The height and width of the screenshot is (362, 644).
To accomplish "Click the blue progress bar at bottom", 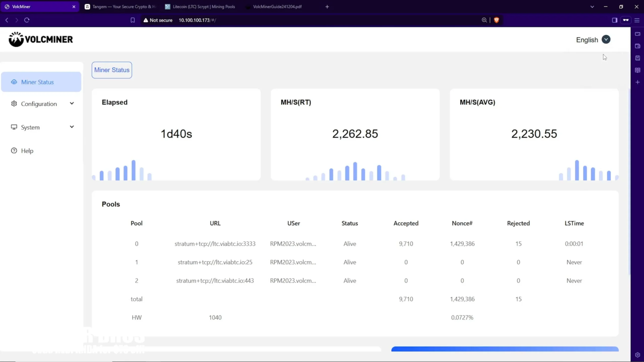I will [505, 349].
